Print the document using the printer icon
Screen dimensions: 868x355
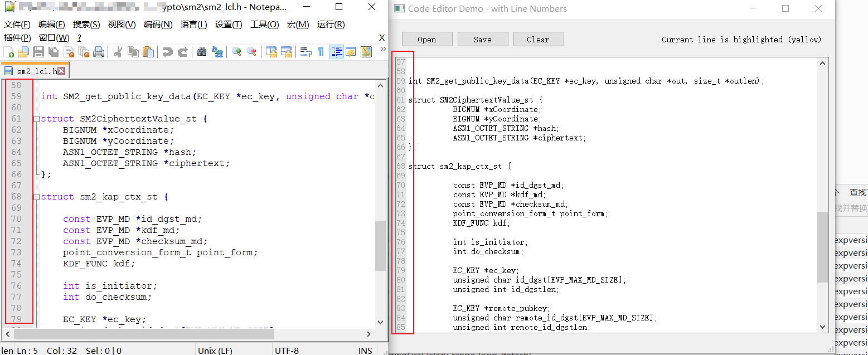pyautogui.click(x=99, y=52)
